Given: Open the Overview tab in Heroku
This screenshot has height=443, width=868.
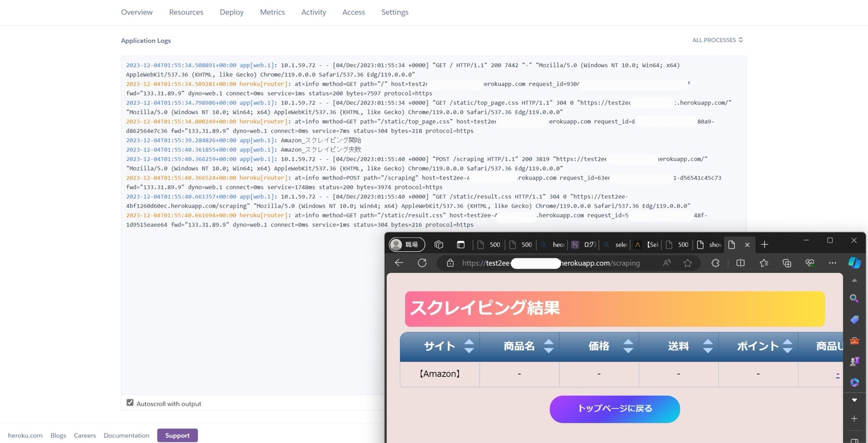Looking at the screenshot, I should point(136,12).
